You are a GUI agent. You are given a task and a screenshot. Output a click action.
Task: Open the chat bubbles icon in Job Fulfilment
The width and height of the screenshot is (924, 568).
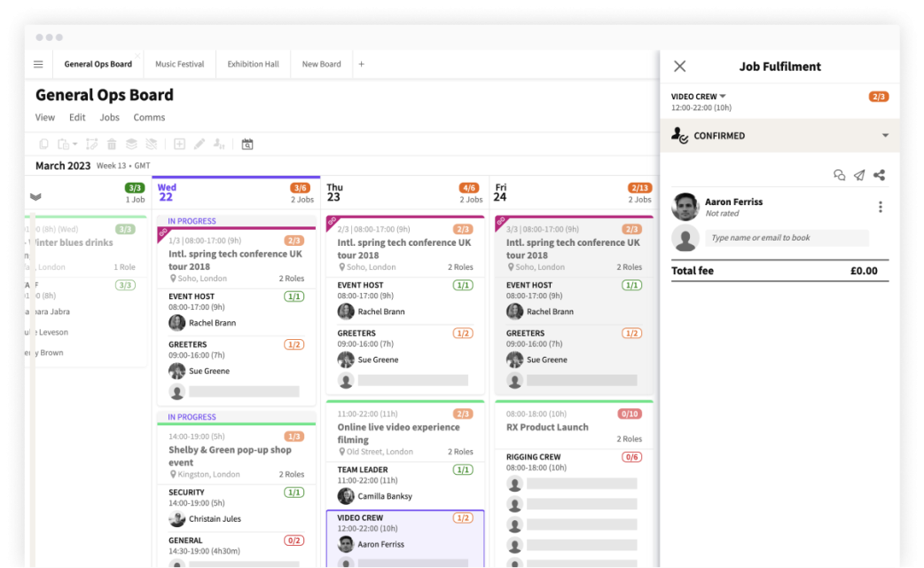point(839,176)
